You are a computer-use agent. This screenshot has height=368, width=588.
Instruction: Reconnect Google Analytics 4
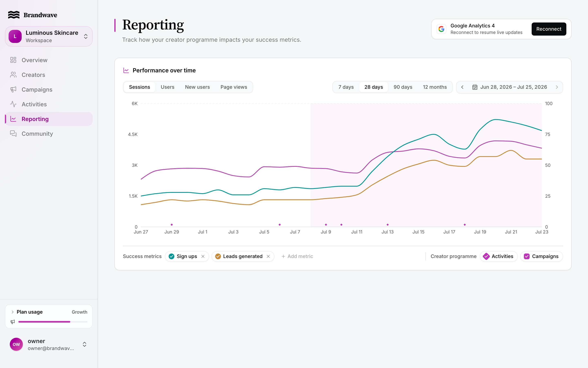(549, 29)
